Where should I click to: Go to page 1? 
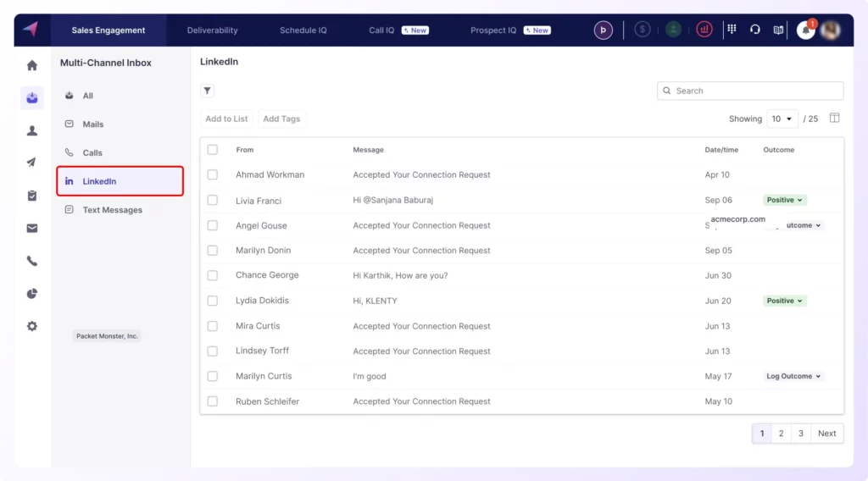762,434
